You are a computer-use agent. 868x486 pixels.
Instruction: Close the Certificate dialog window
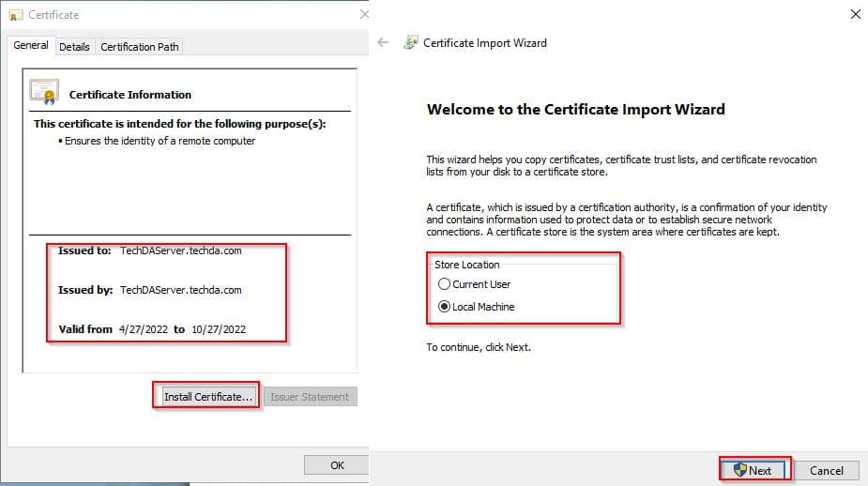tap(363, 14)
